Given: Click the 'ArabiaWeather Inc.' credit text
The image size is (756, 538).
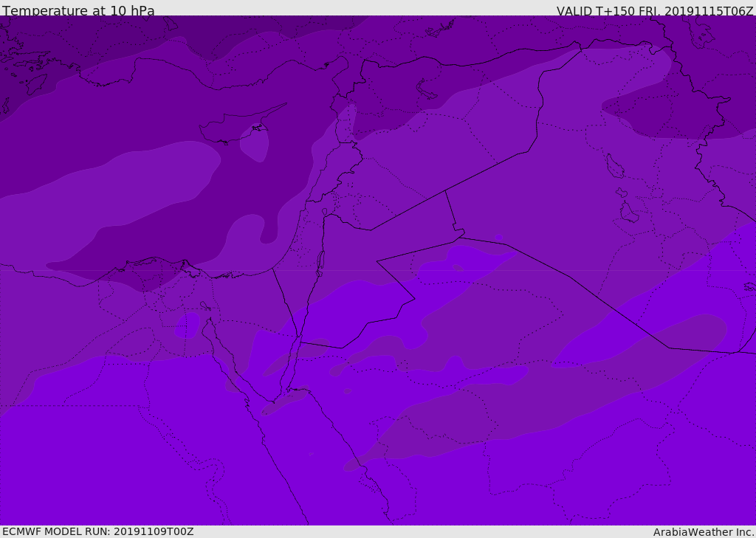Looking at the screenshot, I should pyautogui.click(x=704, y=532).
